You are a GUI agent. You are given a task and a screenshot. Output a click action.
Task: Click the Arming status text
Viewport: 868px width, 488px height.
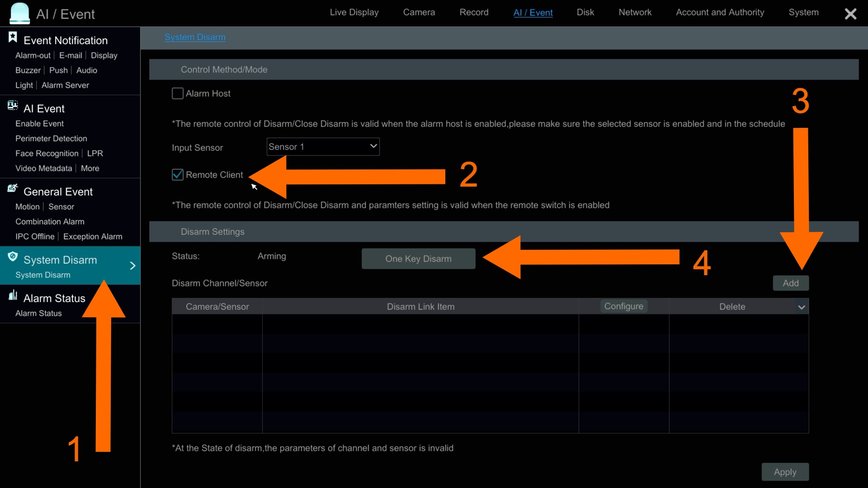click(272, 257)
